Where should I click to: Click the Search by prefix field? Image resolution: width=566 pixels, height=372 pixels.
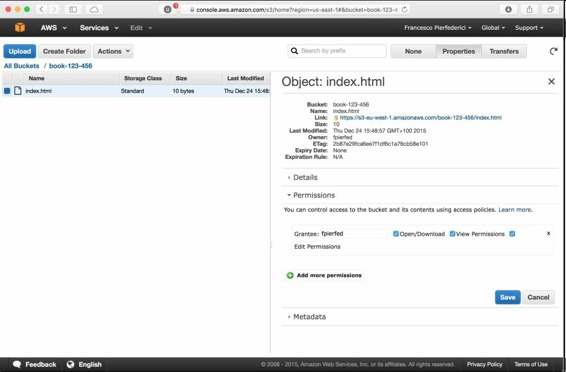click(337, 51)
